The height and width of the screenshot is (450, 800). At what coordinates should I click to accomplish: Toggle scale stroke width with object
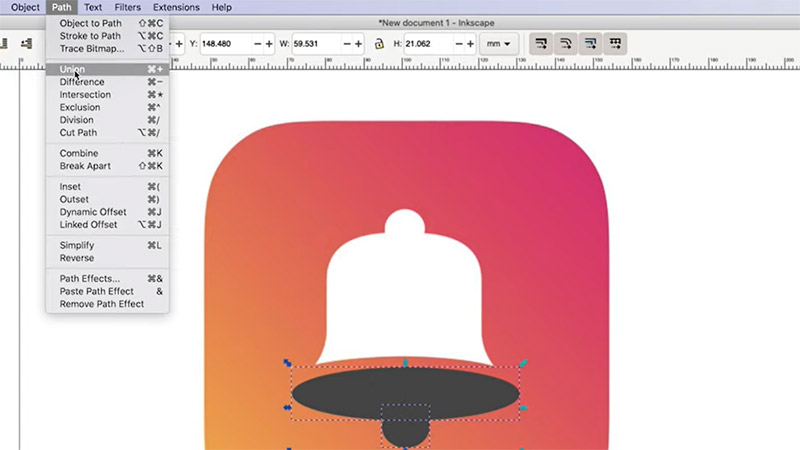(541, 44)
